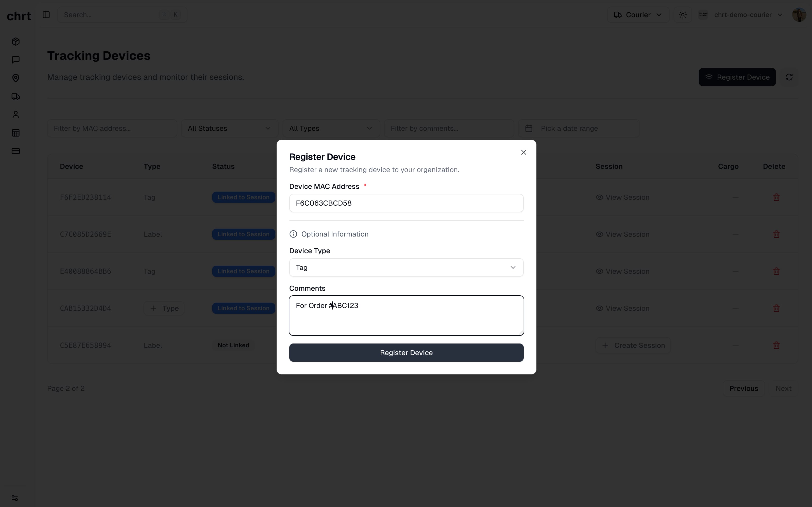Toggle light theme with the sun icon

click(683, 14)
